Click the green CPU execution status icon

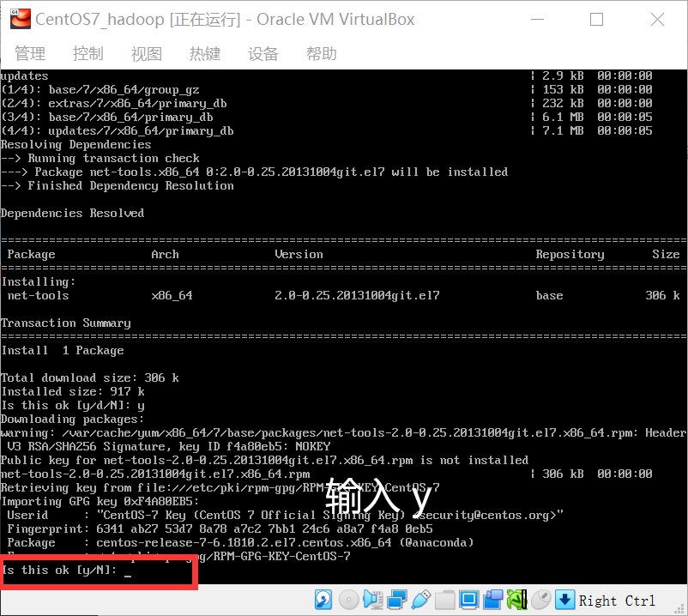click(517, 600)
